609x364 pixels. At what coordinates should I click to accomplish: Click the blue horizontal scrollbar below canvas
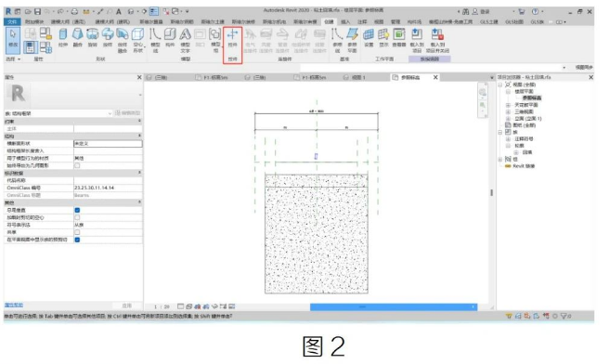click(x=394, y=307)
